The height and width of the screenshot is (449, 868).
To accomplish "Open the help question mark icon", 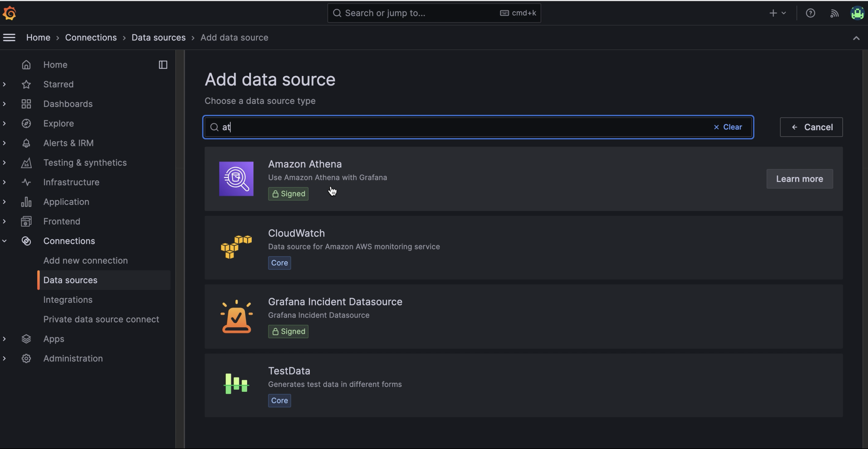I will tap(810, 13).
